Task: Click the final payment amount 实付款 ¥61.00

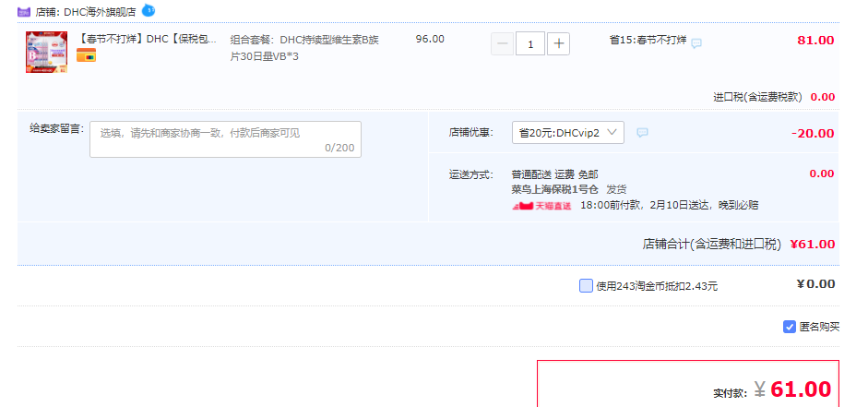Action: click(x=773, y=389)
